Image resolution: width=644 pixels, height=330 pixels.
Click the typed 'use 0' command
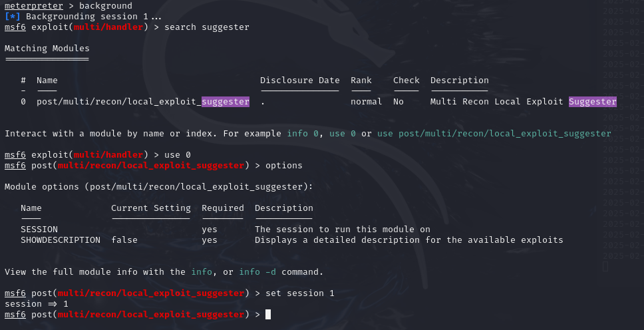[x=178, y=155]
